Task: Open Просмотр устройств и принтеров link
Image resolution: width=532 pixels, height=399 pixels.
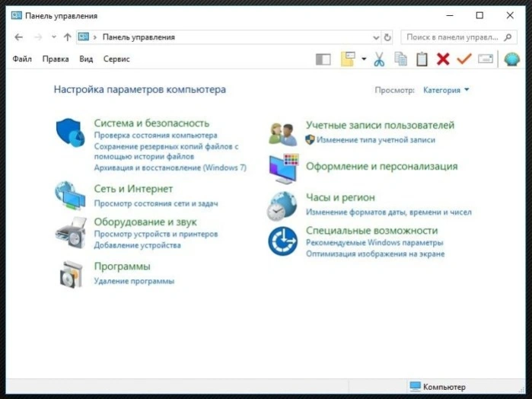Action: click(156, 234)
